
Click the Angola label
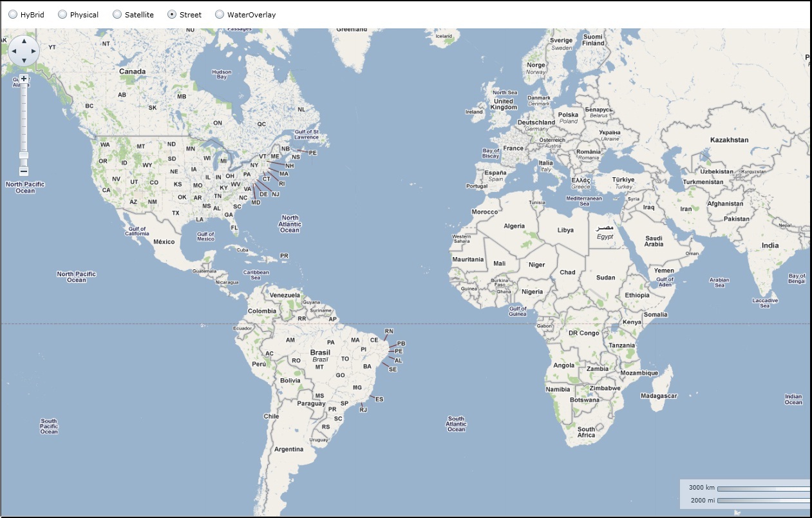coord(563,365)
